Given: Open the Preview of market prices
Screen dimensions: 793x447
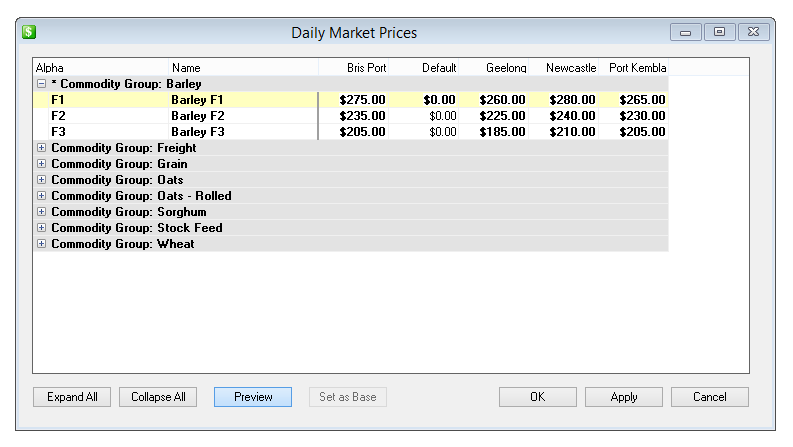Looking at the screenshot, I should pyautogui.click(x=252, y=397).
